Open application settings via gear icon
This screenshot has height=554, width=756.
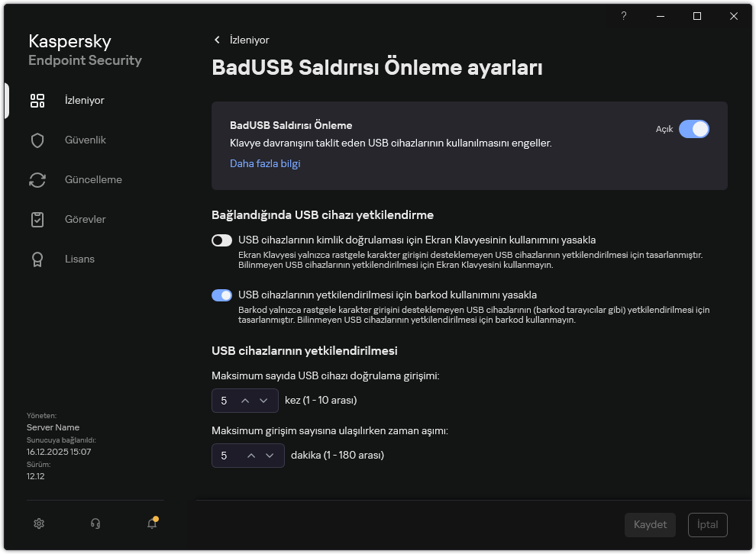(39, 523)
